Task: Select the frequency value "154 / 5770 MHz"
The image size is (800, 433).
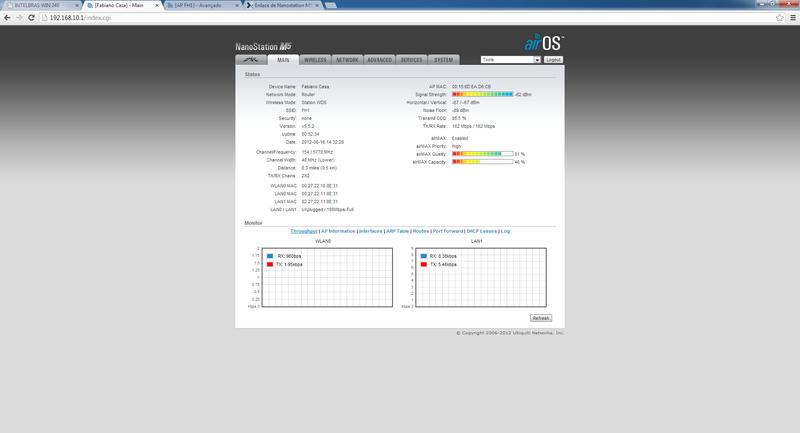Action: [x=317, y=152]
